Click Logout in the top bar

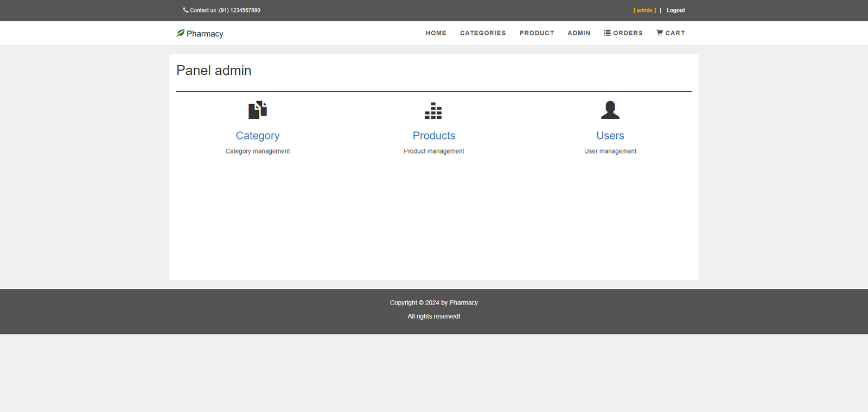tap(675, 10)
